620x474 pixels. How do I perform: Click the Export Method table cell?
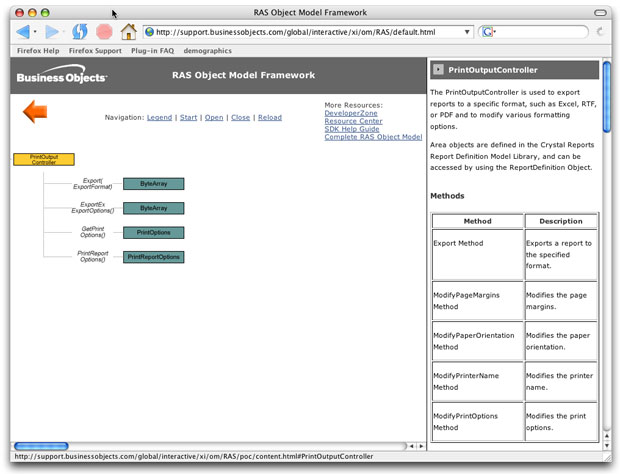coord(478,255)
